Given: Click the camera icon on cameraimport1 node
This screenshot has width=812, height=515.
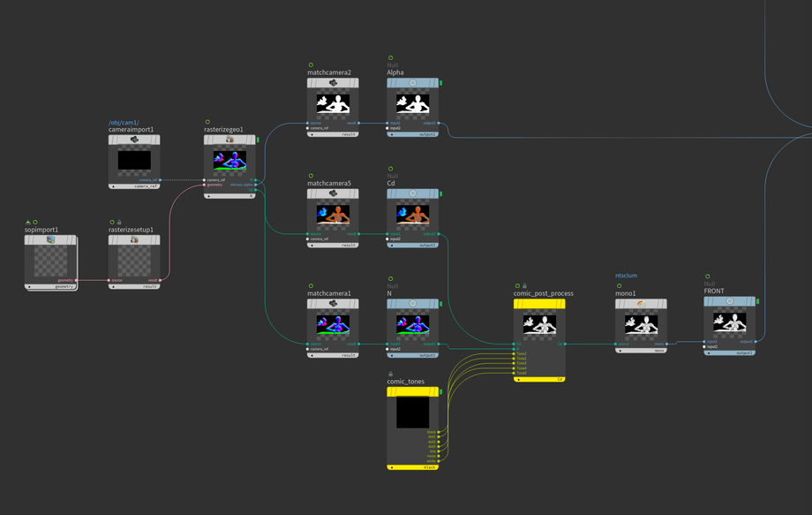Looking at the screenshot, I should pos(134,140).
